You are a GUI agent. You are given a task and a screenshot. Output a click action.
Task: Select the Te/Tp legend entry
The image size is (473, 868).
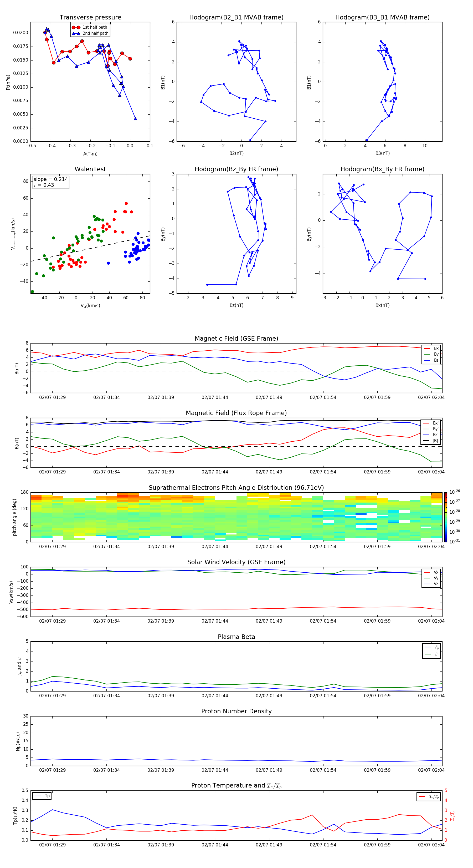coord(429,796)
